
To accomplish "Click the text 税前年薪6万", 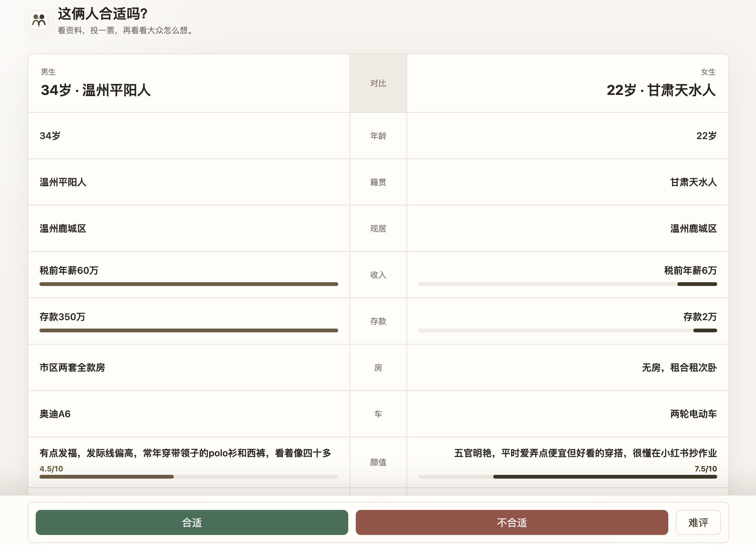I will click(690, 270).
